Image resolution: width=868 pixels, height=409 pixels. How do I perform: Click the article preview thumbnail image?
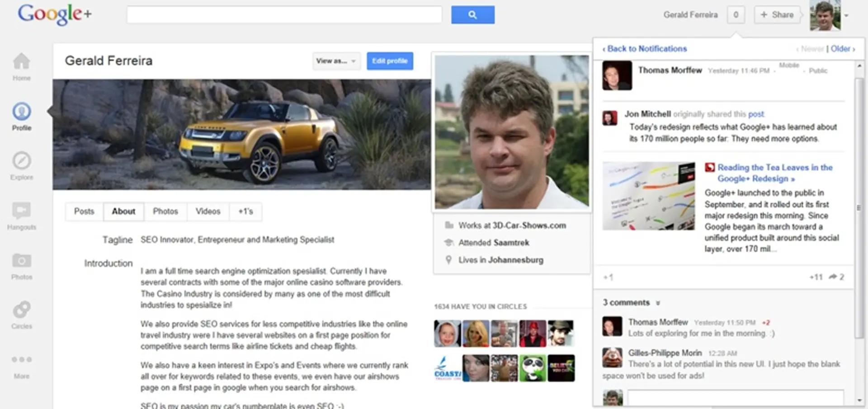pyautogui.click(x=649, y=196)
